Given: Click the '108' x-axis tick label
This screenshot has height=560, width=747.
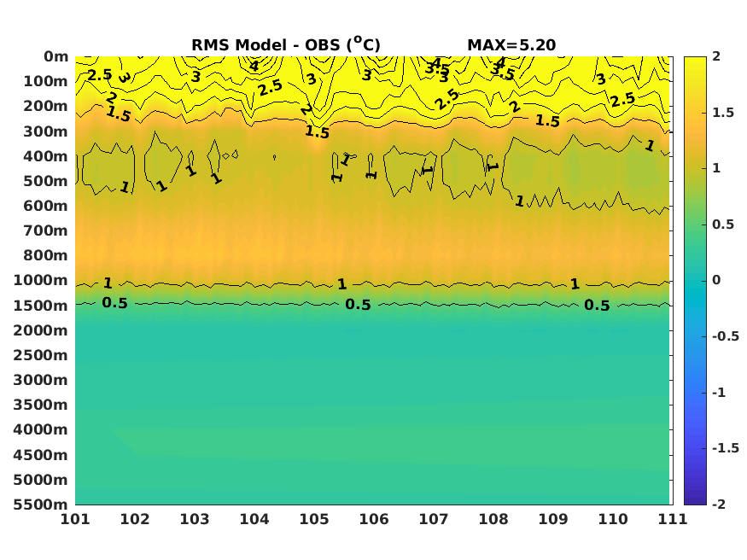Looking at the screenshot, I should pyautogui.click(x=493, y=519).
